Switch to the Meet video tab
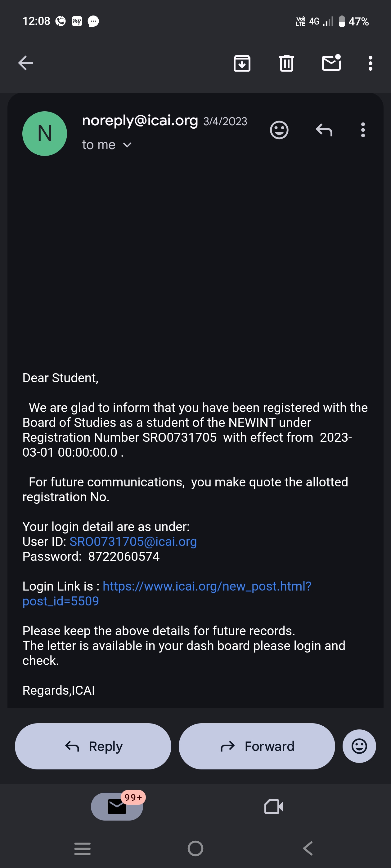Screen dimensions: 391x868 tap(274, 806)
